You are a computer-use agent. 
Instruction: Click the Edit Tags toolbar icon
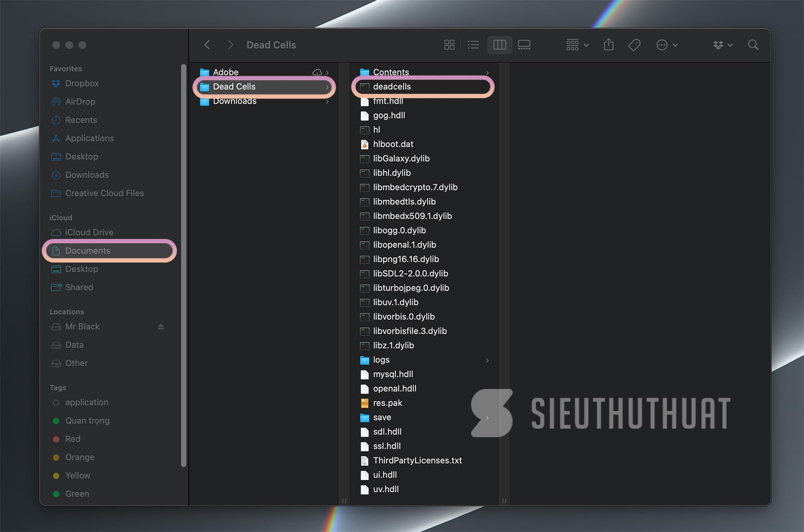[x=634, y=45]
